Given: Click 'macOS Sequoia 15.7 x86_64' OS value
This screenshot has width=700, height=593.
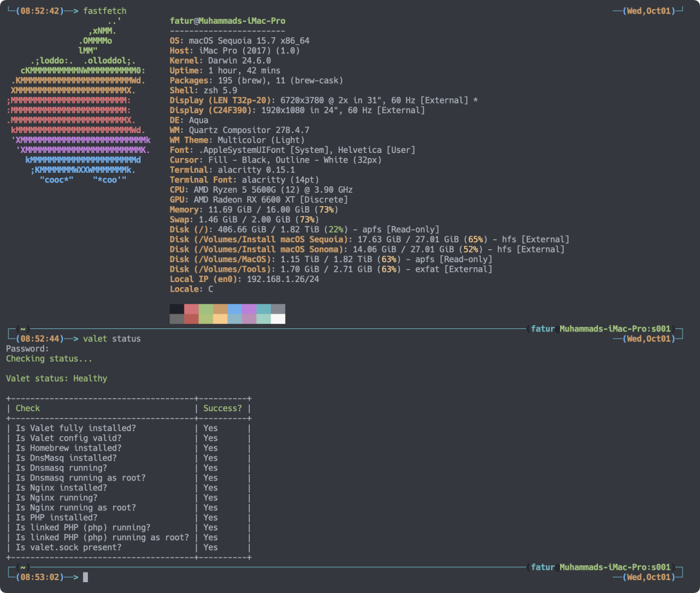Looking at the screenshot, I should tap(249, 40).
